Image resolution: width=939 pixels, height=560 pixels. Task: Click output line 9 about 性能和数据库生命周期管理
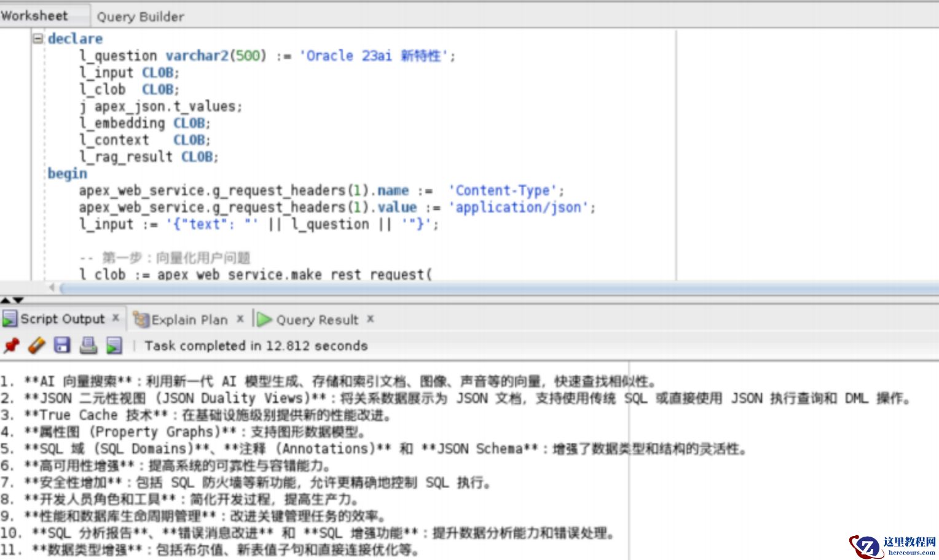tap(194, 516)
